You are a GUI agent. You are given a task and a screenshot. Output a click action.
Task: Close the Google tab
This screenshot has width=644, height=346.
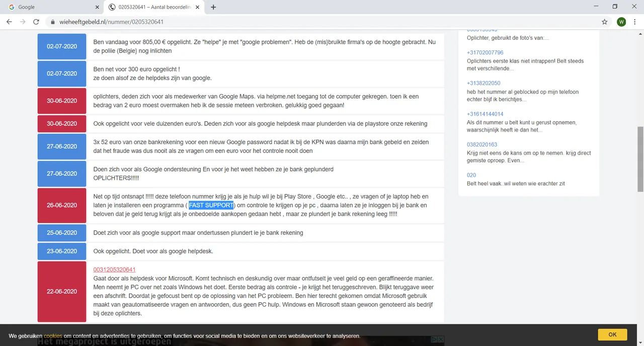click(x=96, y=7)
